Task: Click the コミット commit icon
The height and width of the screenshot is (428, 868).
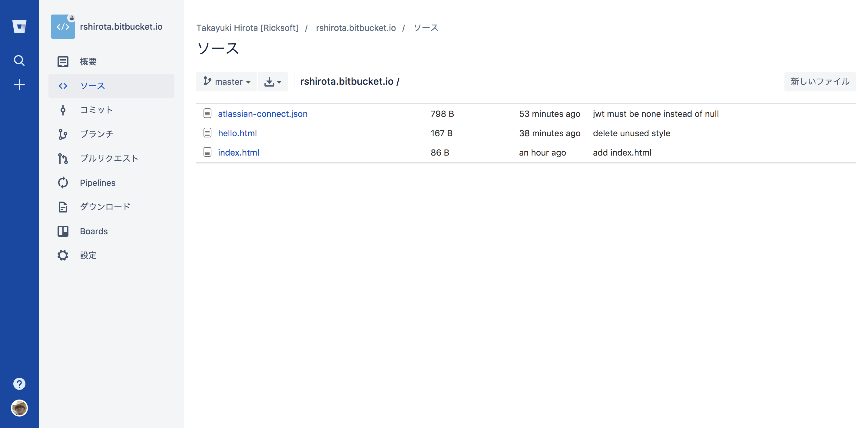Action: click(x=63, y=110)
